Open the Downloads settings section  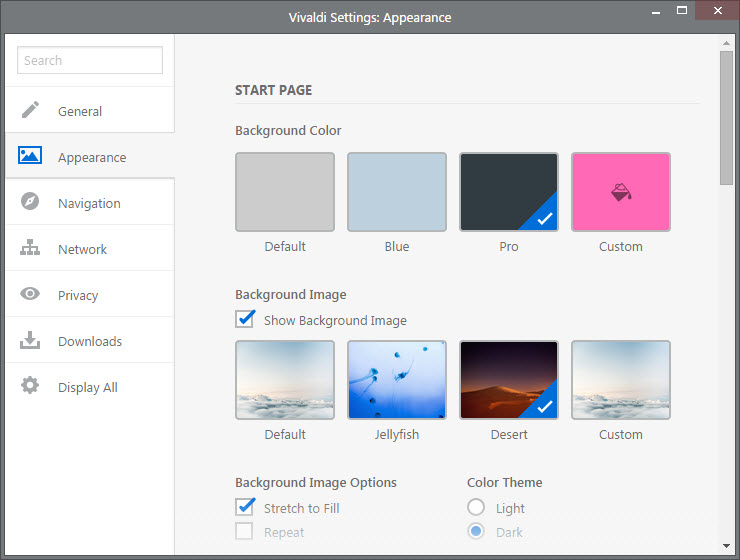pos(90,340)
